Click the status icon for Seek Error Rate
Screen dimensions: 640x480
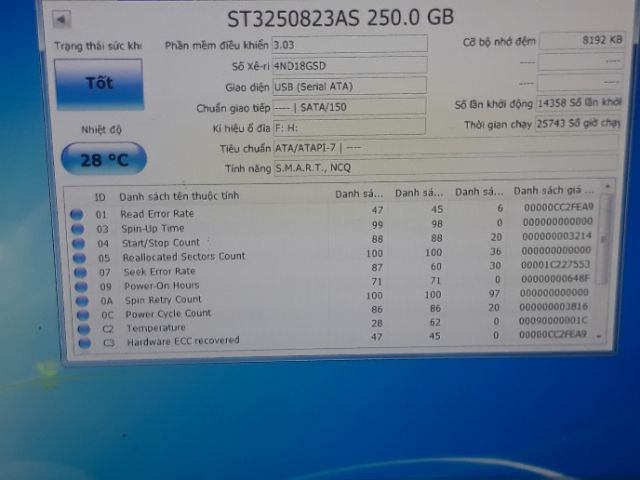pyautogui.click(x=80, y=273)
